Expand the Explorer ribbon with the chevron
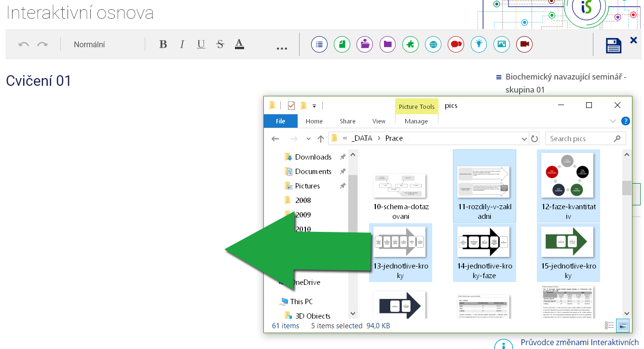Screen dimensions: 644x349 [613, 121]
